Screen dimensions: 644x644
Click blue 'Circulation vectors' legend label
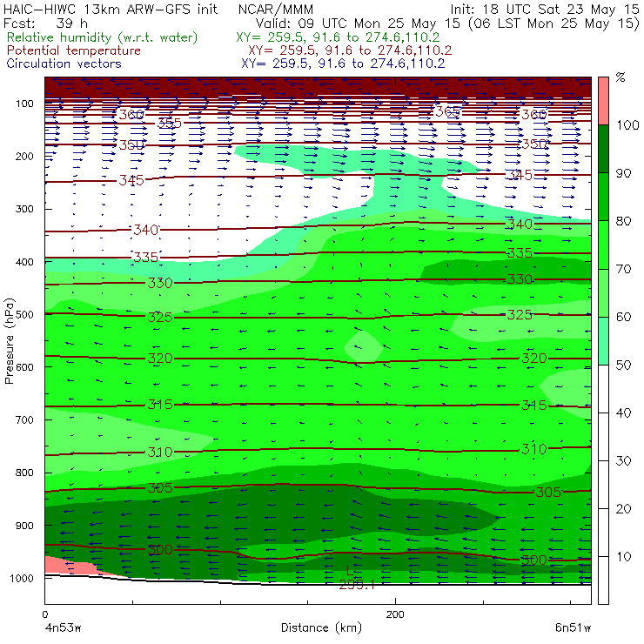tap(64, 64)
